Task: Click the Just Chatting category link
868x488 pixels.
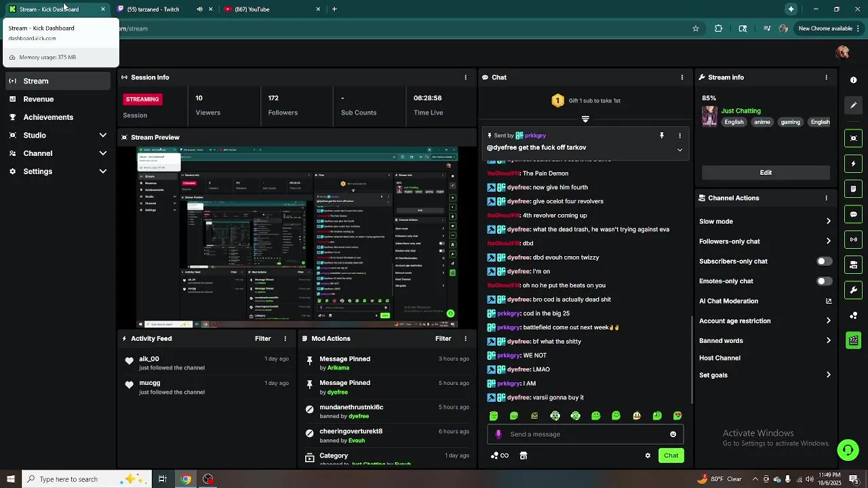Action: [741, 110]
